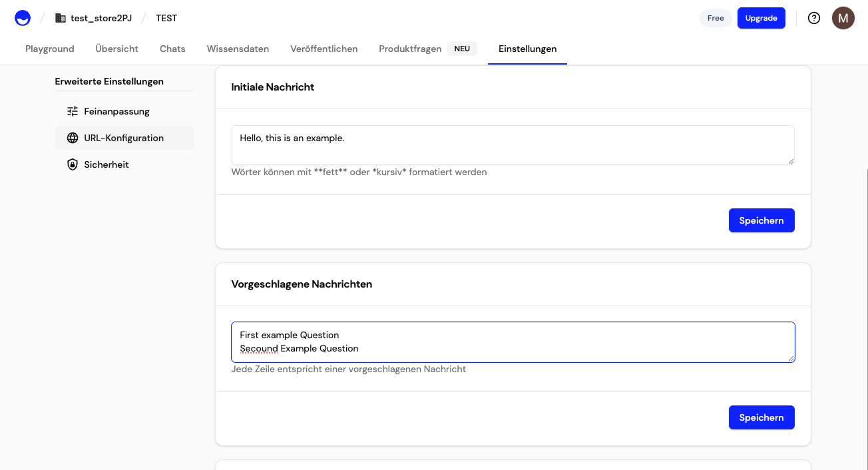Click the globe icon beside URL-Konfiguration
Image resolution: width=868 pixels, height=470 pixels.
[72, 137]
